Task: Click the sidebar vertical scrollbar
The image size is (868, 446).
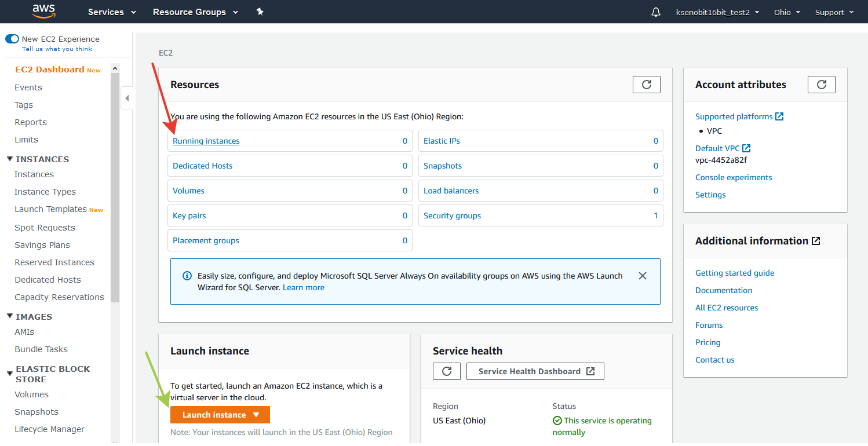Action: (115, 185)
